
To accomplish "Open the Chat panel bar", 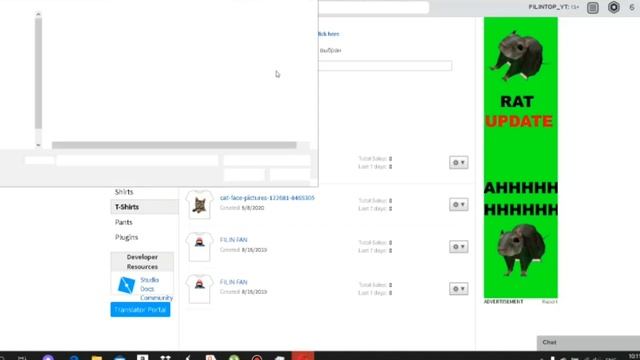I will click(588, 342).
